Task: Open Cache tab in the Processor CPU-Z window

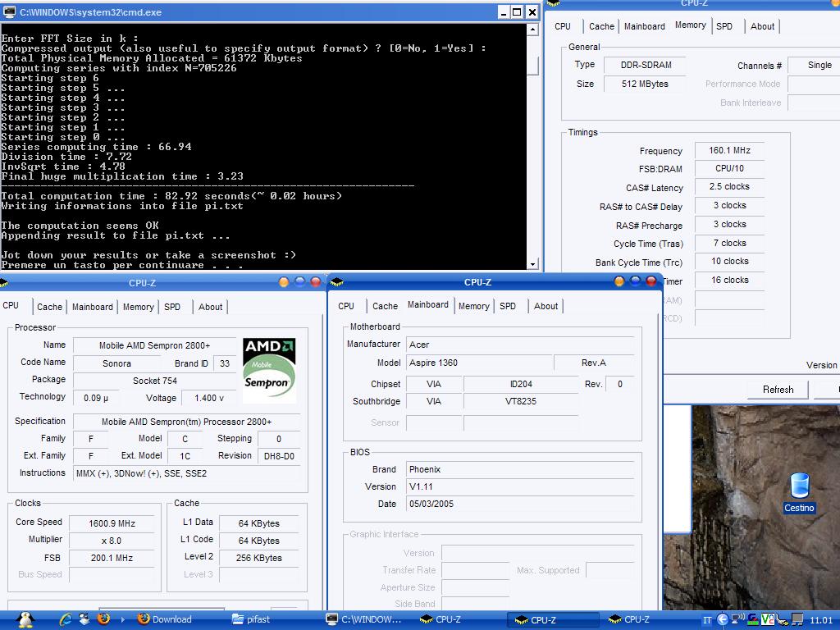Action: point(49,307)
